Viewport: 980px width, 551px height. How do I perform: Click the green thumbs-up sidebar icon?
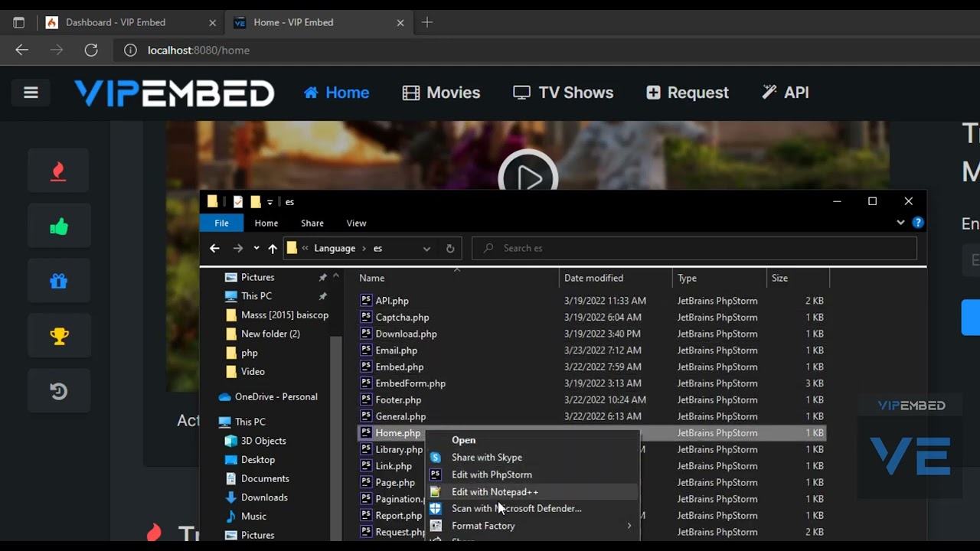pos(58,227)
